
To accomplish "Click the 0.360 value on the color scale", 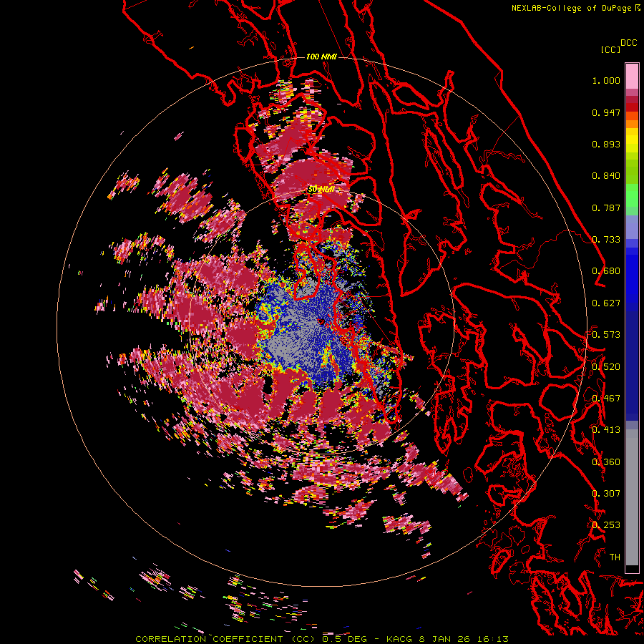I will 606,462.
